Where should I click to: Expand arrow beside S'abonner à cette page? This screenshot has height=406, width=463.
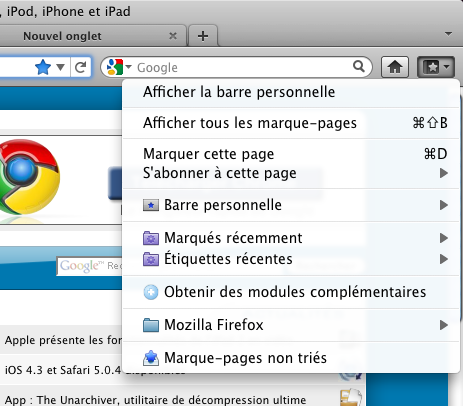[x=443, y=173]
